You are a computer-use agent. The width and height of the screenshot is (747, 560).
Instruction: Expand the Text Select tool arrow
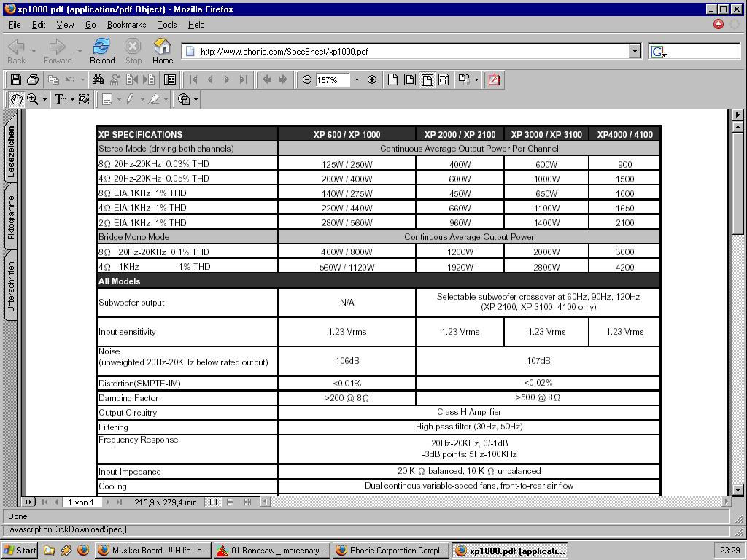[72, 99]
